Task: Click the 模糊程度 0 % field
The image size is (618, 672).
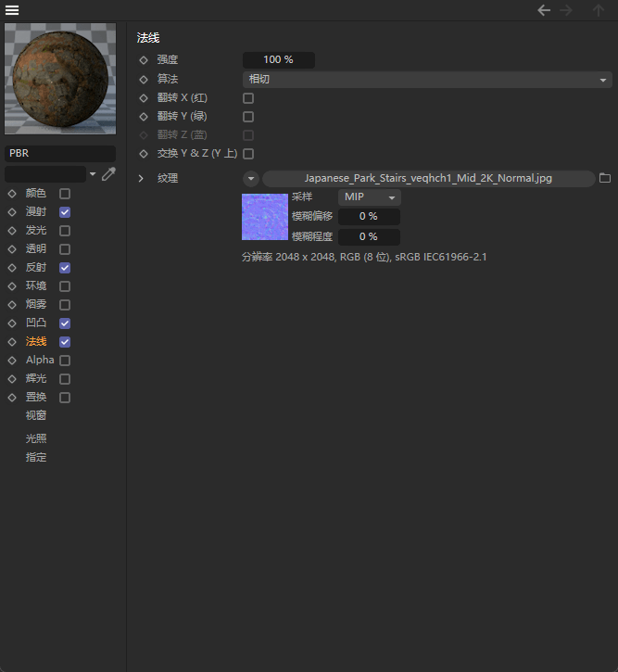Action: tap(369, 236)
